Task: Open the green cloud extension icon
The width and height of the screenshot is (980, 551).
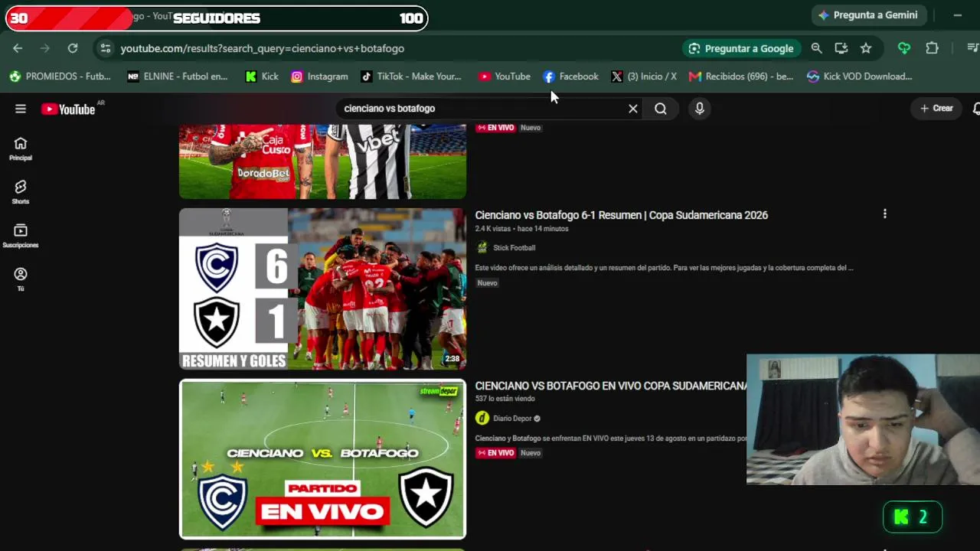Action: point(904,48)
